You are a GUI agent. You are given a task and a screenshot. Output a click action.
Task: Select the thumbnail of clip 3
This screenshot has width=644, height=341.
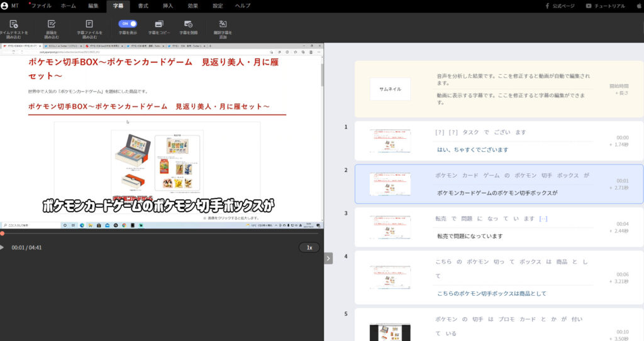[390, 227]
